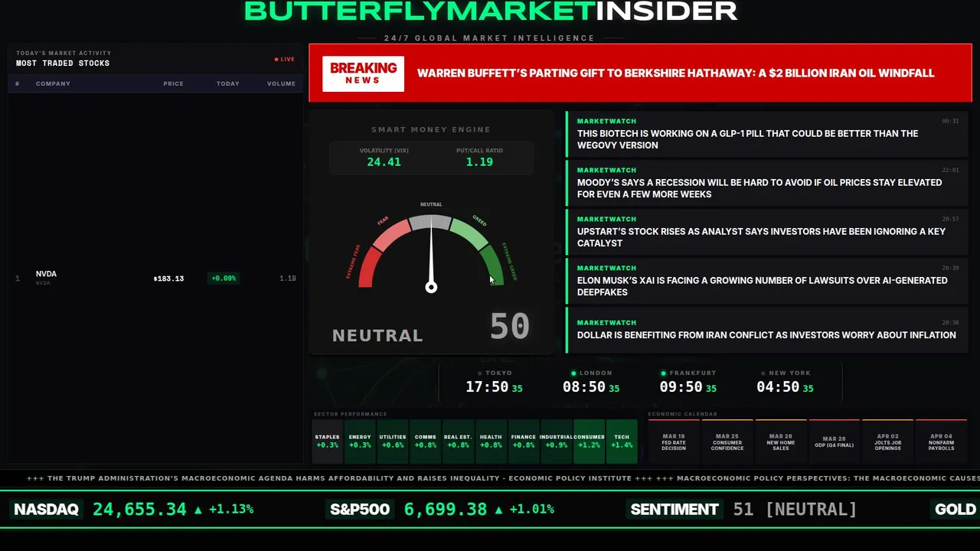
Task: Select the ENERGY +0.3% sector tile
Action: pyautogui.click(x=360, y=441)
